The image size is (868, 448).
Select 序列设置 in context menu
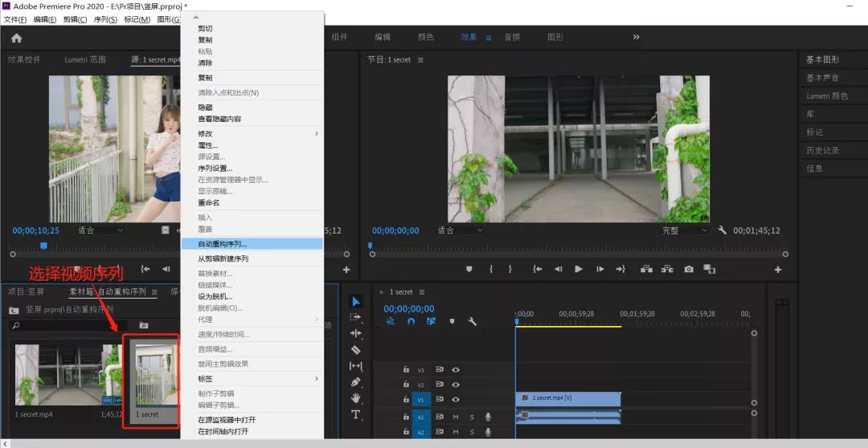[x=252, y=168]
